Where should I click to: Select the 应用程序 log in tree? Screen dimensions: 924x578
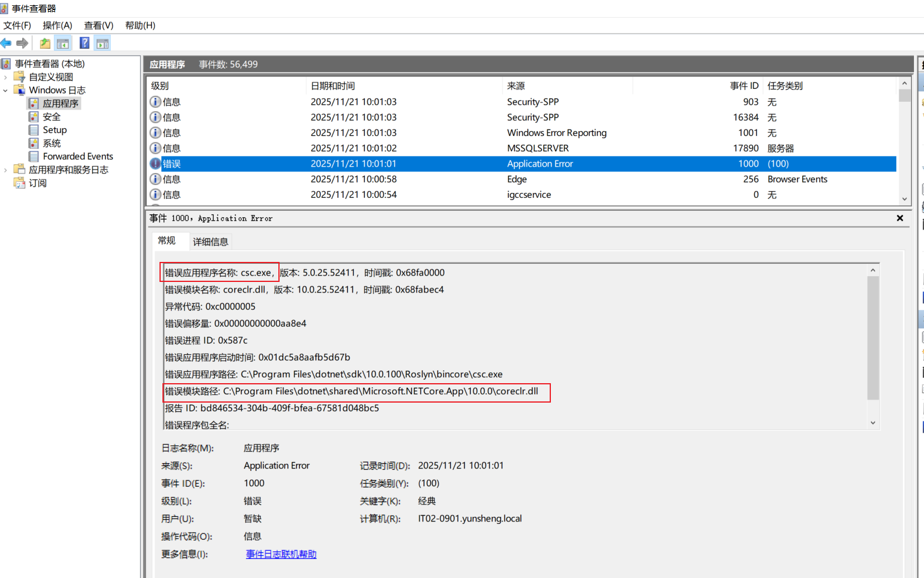point(60,104)
